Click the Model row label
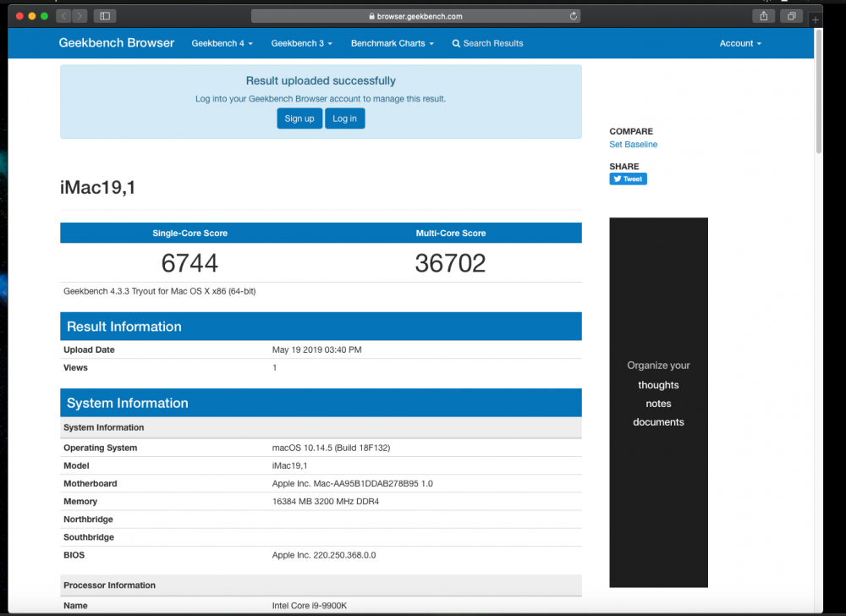 click(x=76, y=465)
